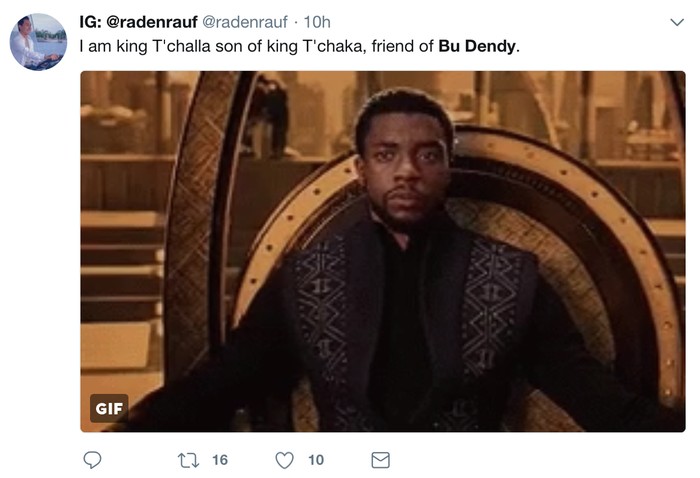Reply to the tweet via speech bubble icon

[92, 460]
